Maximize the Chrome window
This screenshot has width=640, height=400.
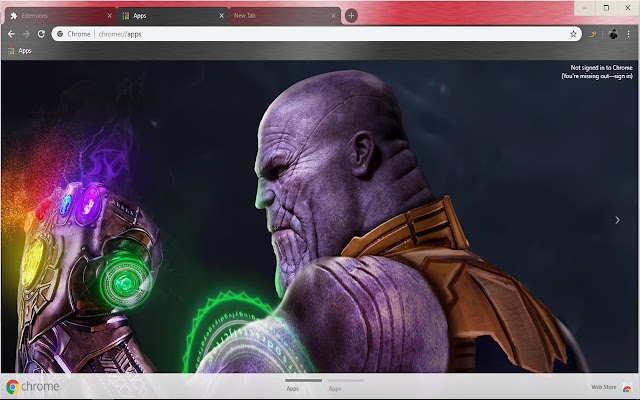tap(606, 8)
